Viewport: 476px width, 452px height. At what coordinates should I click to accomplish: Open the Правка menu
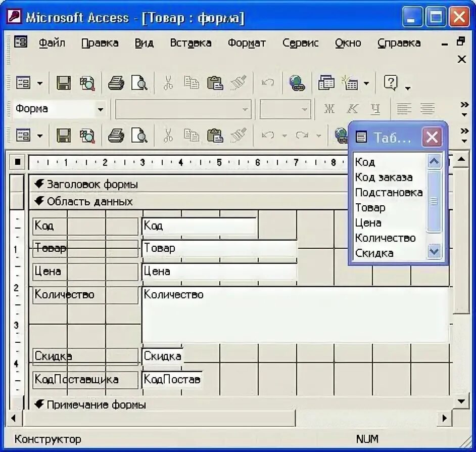100,43
